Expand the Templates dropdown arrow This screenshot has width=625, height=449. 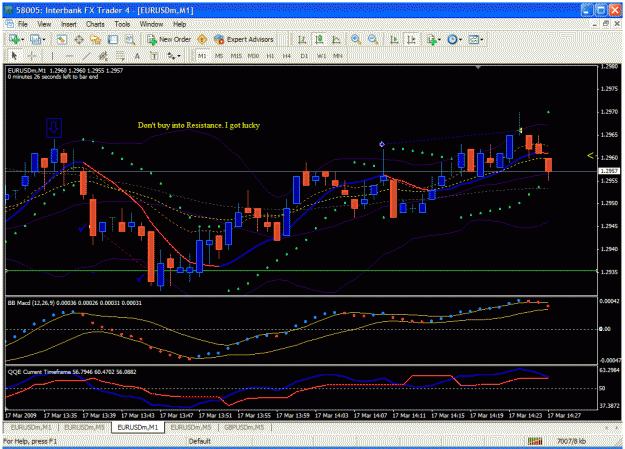click(x=482, y=39)
